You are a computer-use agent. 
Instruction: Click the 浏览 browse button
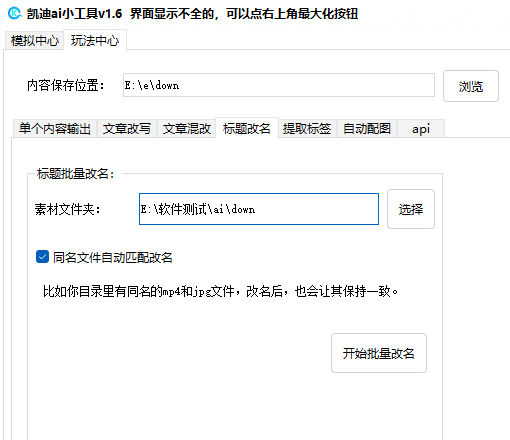[471, 86]
